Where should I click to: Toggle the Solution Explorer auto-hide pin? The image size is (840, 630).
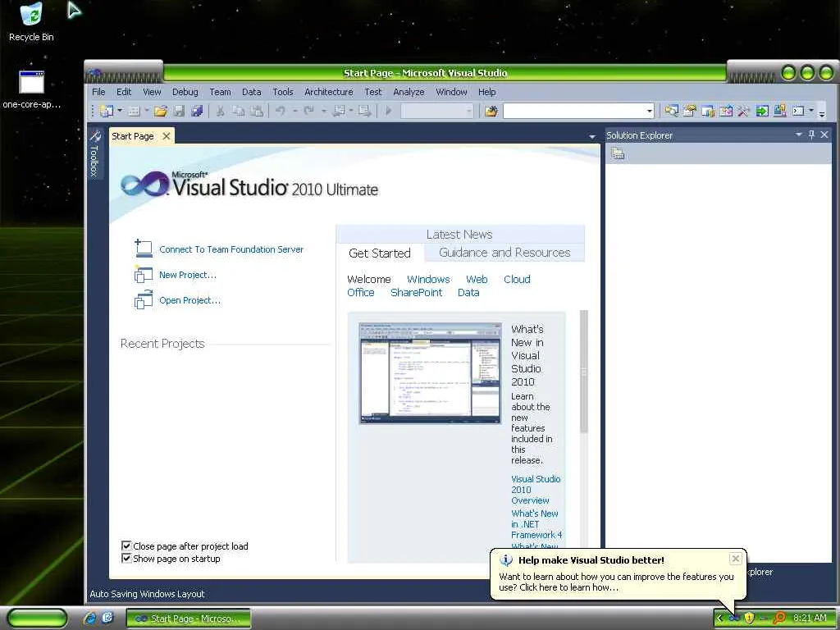(x=811, y=135)
